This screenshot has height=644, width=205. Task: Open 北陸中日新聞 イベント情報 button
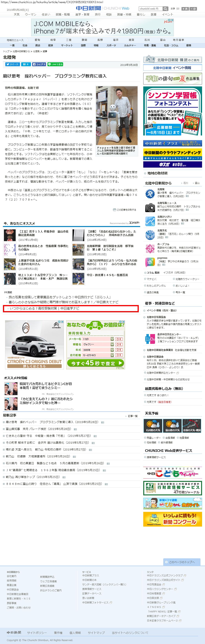pos(172,68)
